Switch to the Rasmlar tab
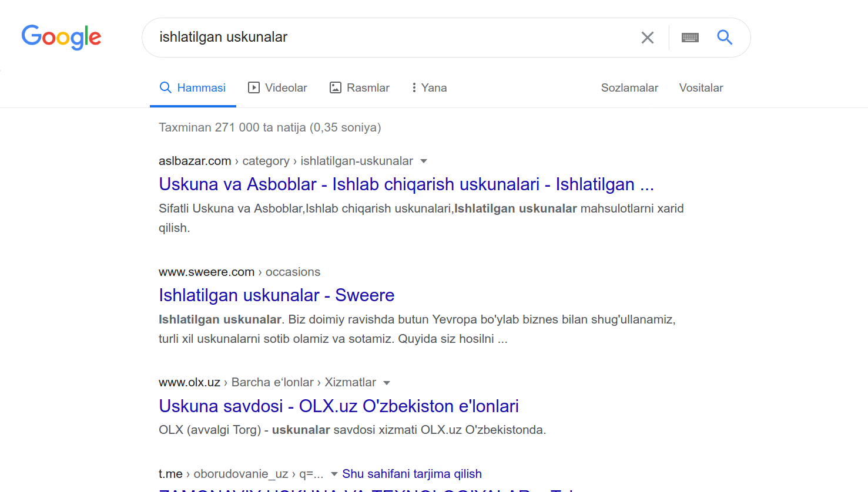 pyautogui.click(x=360, y=87)
